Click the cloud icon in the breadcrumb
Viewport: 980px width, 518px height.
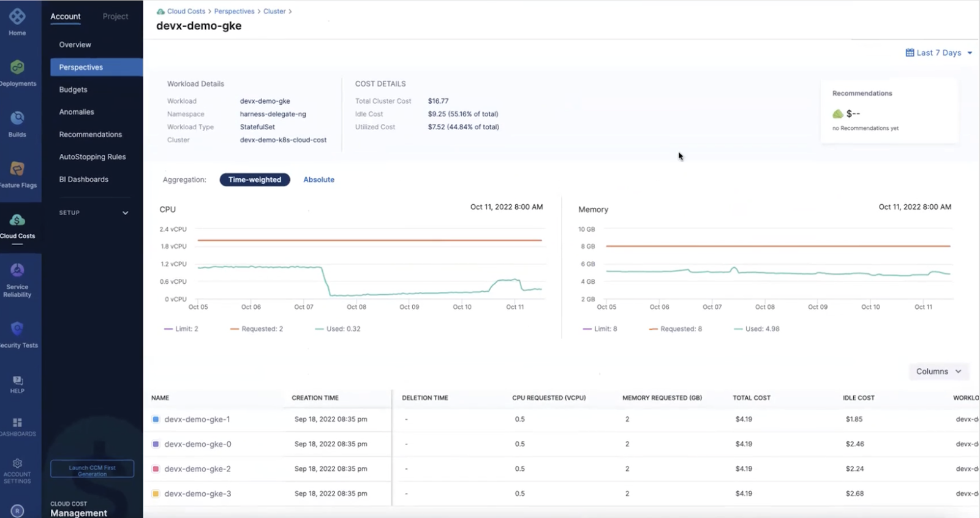160,12
